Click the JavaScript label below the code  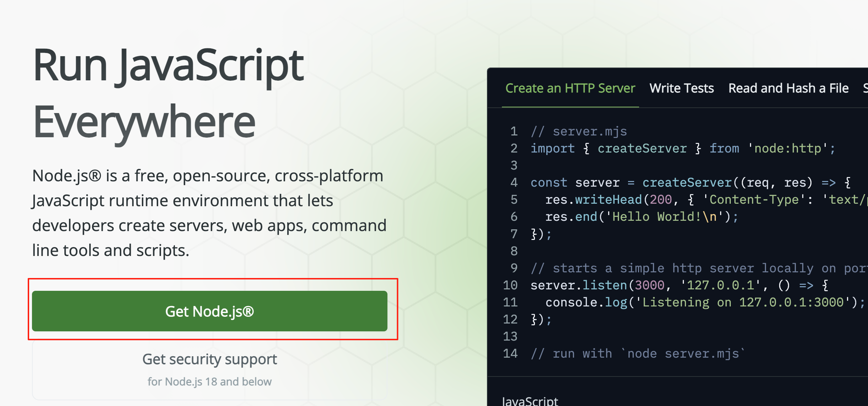point(530,401)
